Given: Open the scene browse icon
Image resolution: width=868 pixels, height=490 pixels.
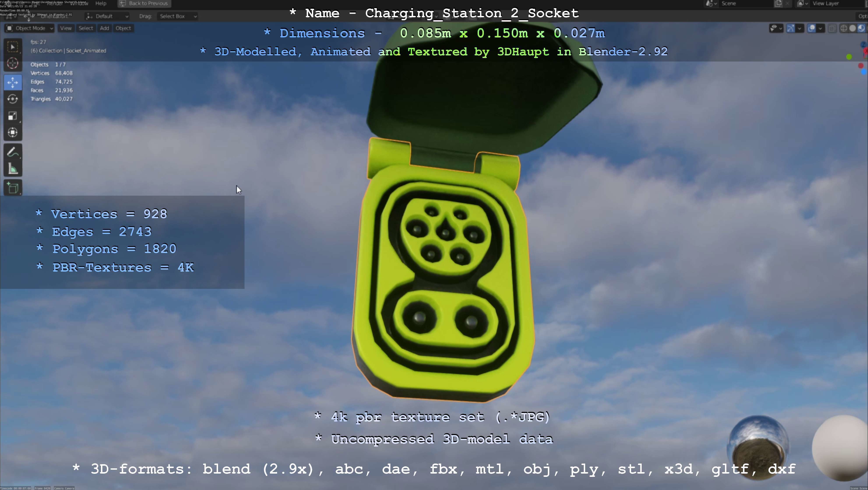Looking at the screenshot, I should pyautogui.click(x=711, y=3).
